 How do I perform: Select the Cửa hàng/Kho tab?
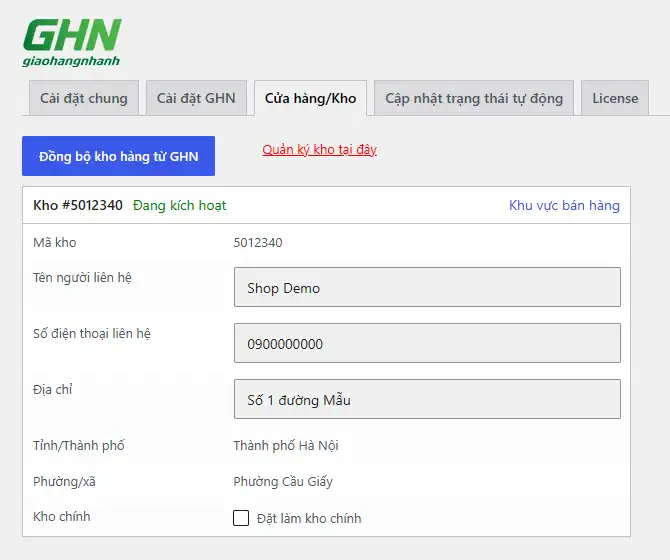point(310,98)
